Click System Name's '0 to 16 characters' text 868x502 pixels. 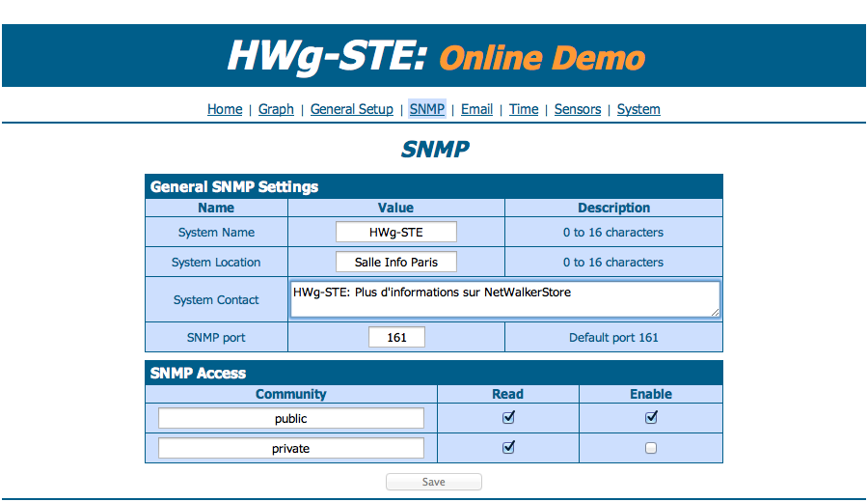tap(613, 232)
